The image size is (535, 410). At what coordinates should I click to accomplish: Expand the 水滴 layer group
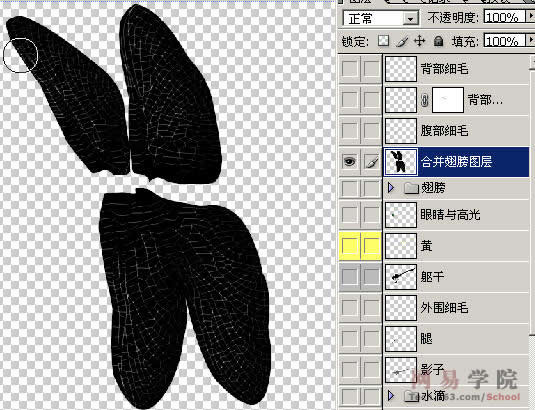pos(391,396)
